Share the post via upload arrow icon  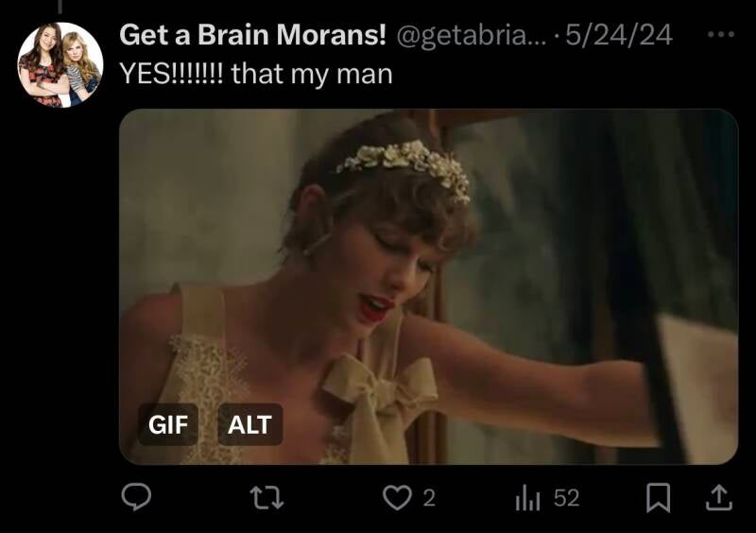[719, 498]
